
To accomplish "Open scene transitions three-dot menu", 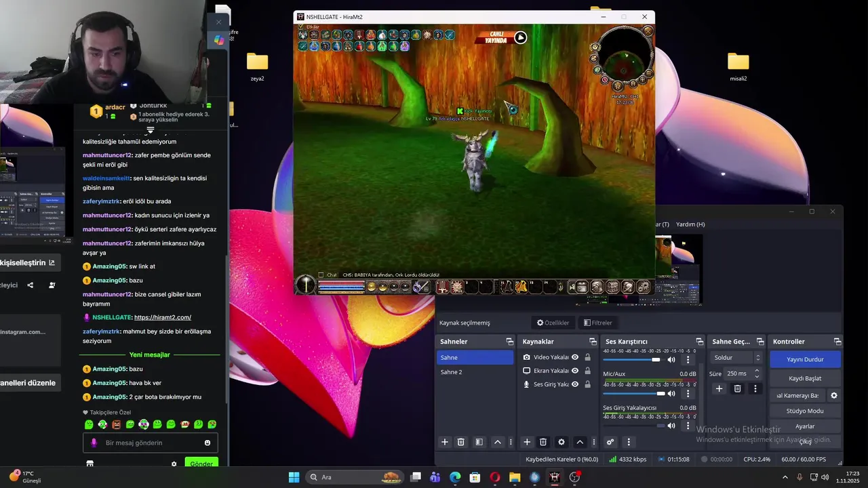I will (755, 388).
